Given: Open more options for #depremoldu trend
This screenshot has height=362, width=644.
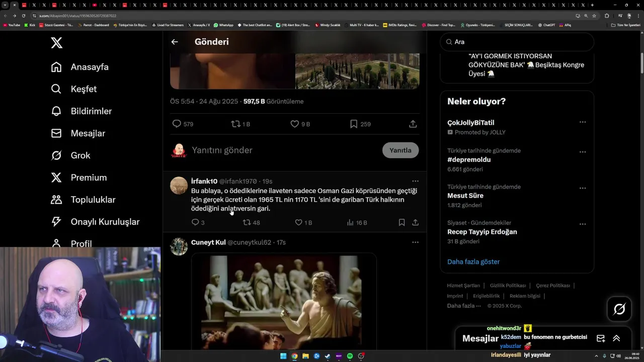Looking at the screenshot, I should coord(583,152).
